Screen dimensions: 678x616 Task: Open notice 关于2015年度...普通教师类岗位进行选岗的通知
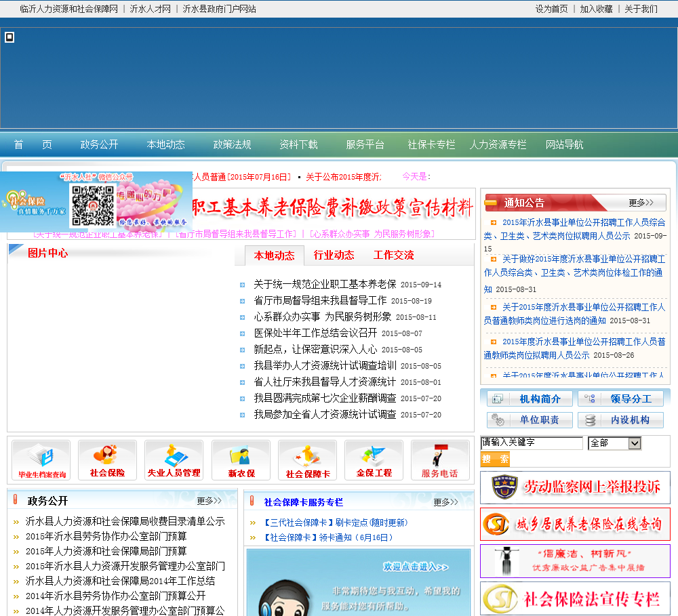pyautogui.click(x=574, y=314)
